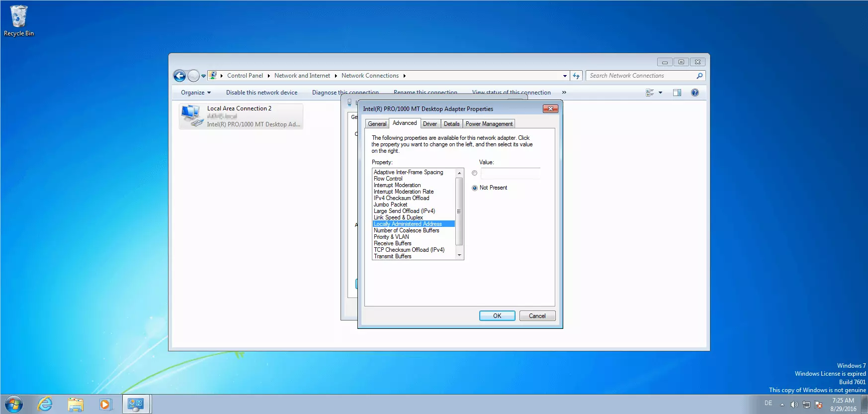The height and width of the screenshot is (414, 868).
Task: Switch to the General tab
Action: pyautogui.click(x=377, y=124)
